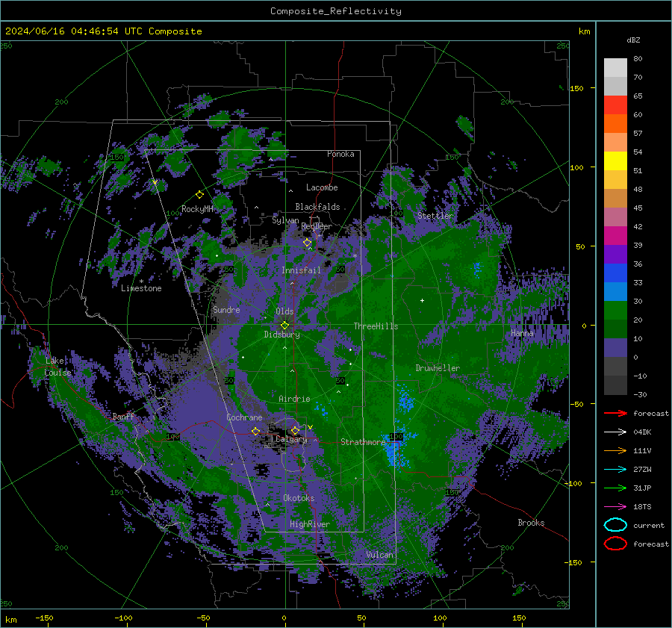Viewport: 672px width, 628px height.
Task: Select the orange 111V arrow icon
Action: coord(615,450)
